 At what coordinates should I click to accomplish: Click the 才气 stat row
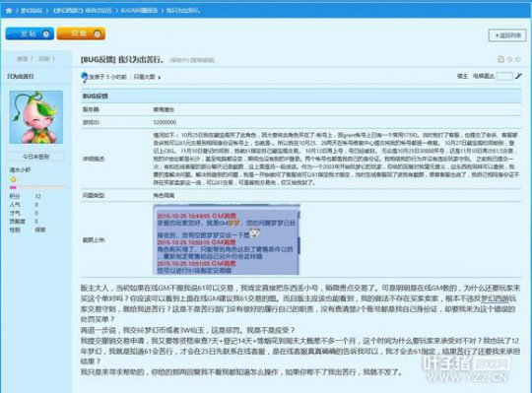coord(24,213)
